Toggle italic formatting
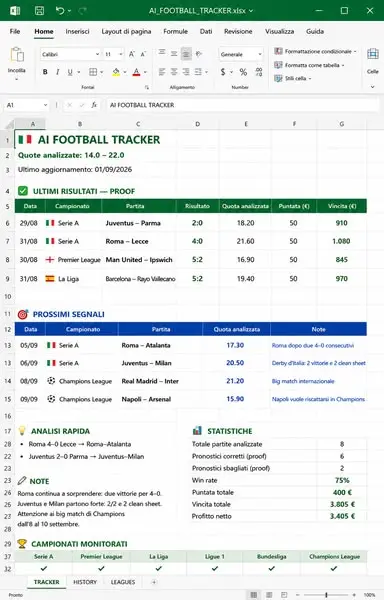This screenshot has height=600, width=384. 57,72
